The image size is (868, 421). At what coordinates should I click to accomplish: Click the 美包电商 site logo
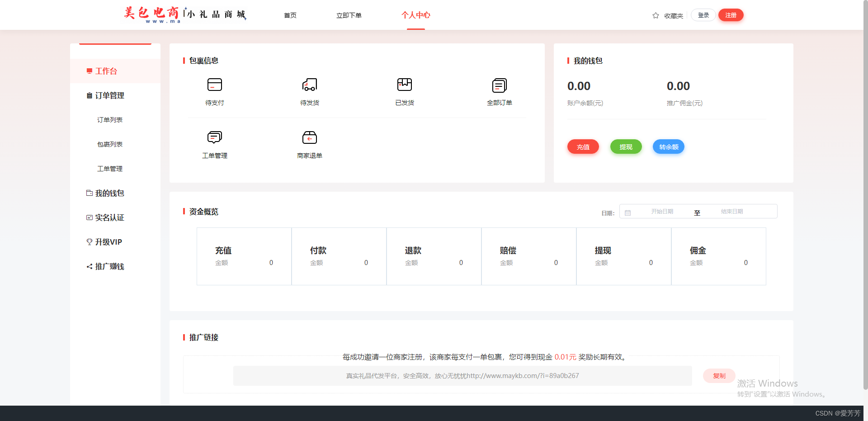(185, 14)
